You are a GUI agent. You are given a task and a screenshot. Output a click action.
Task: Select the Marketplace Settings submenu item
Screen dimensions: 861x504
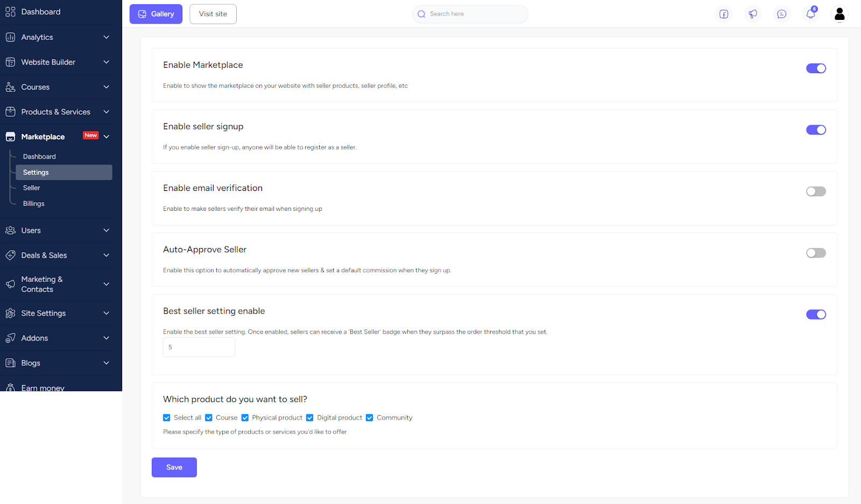coord(64,172)
